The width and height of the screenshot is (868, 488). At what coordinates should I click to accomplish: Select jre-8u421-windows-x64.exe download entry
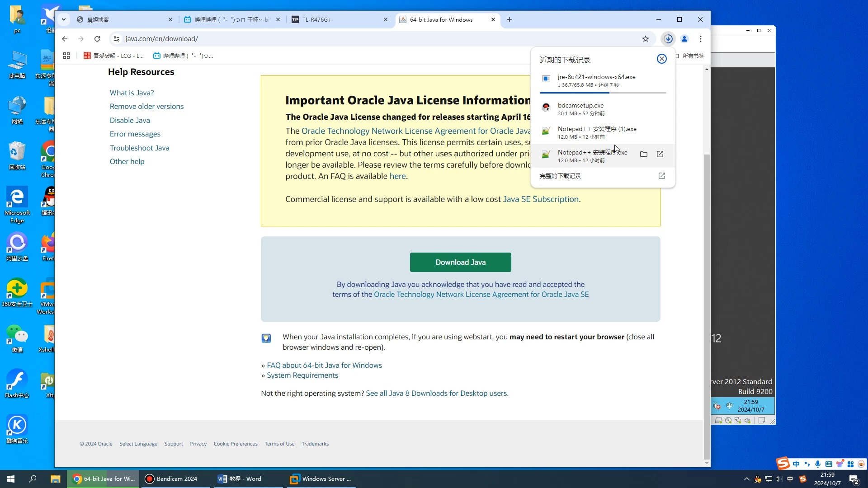click(603, 81)
